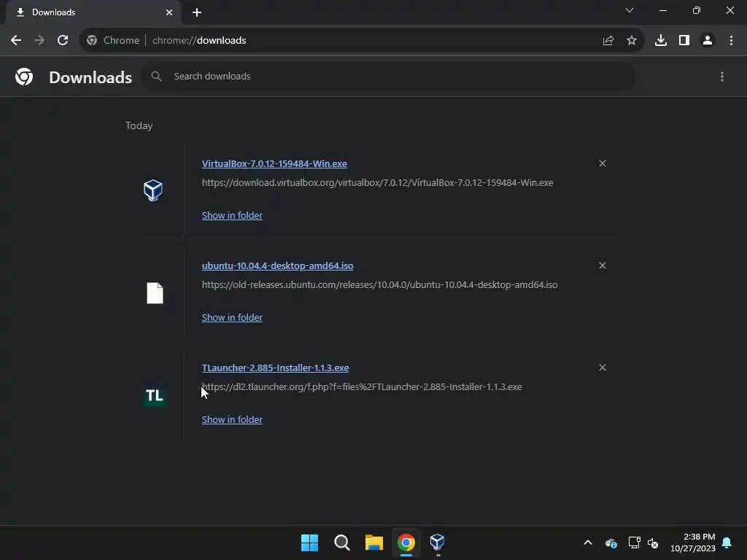Open the network tray icon
The height and width of the screenshot is (560, 747).
[x=634, y=542]
